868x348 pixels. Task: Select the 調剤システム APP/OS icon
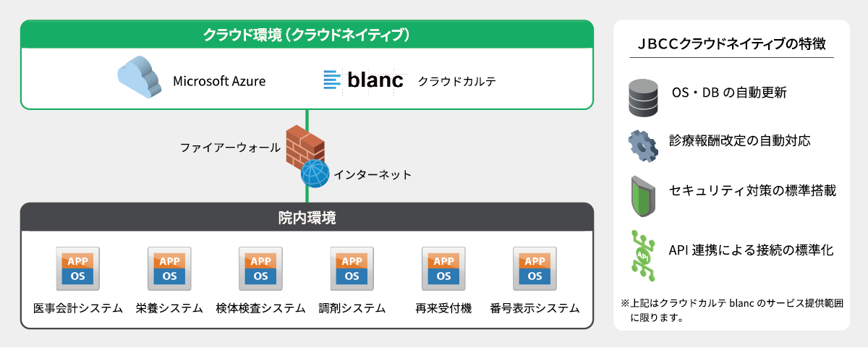(x=352, y=268)
